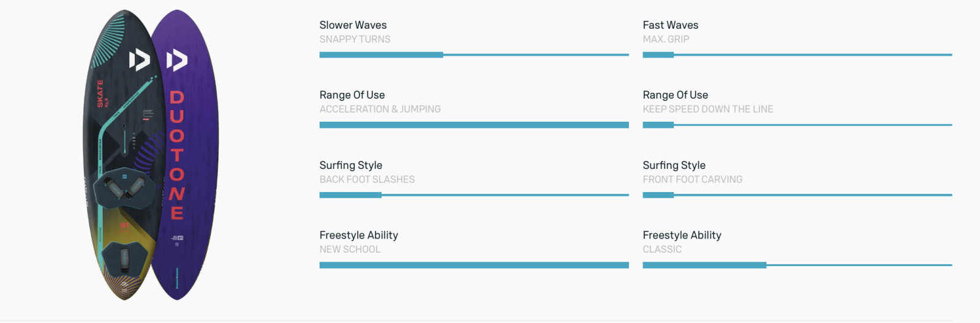Click the keep speed down the line bar
Screen dimensions: 980x323
tap(797, 125)
